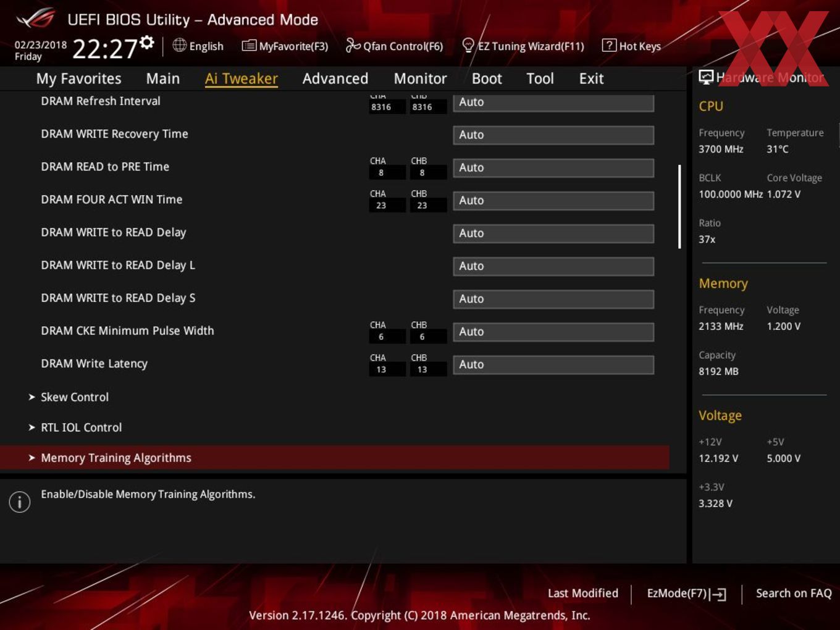Click +12V reading 12.192 V
Screen dimensions: 840x630
pos(718,458)
